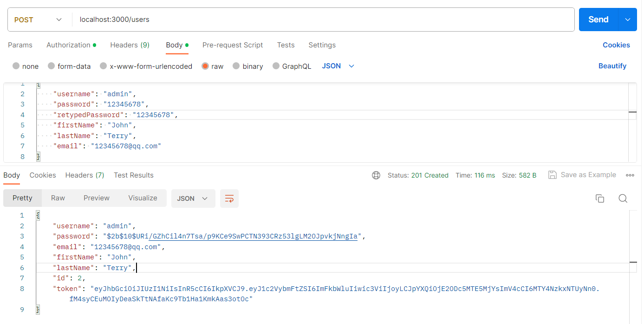Switch to the Raw response view
644x324 pixels.
click(x=58, y=198)
